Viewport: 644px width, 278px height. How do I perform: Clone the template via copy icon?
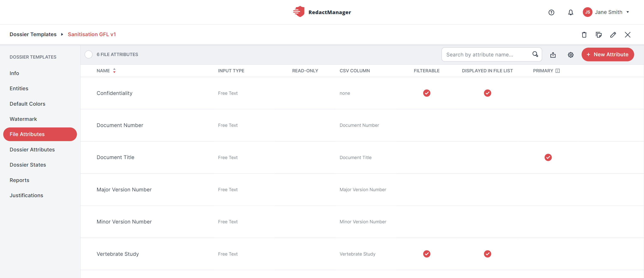pos(599,34)
